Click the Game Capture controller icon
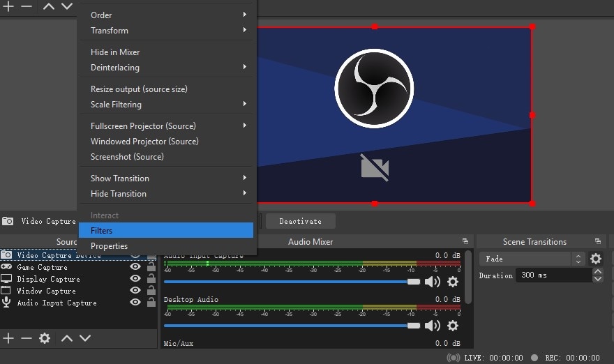This screenshot has width=614, height=364. tap(6, 266)
